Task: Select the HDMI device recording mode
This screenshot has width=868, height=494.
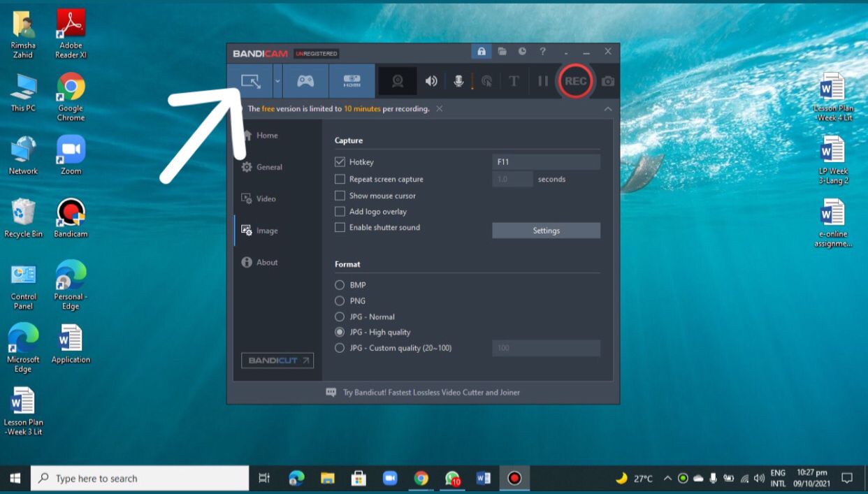Action: click(x=352, y=81)
